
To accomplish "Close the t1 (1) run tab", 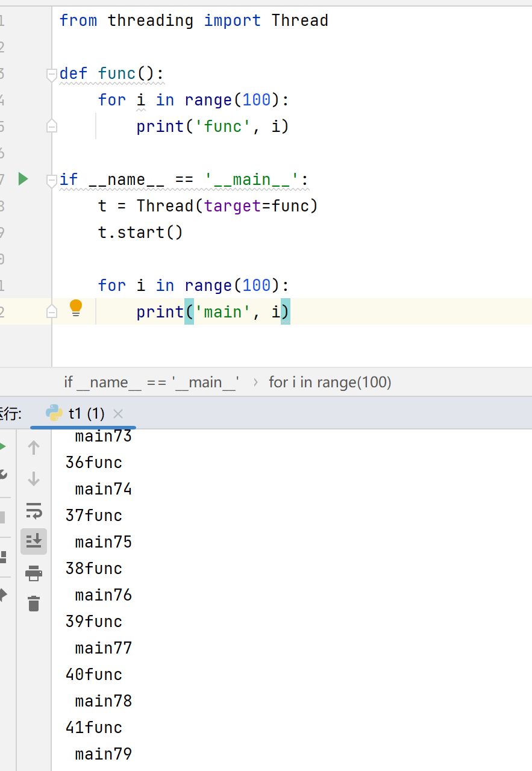I will tap(119, 414).
